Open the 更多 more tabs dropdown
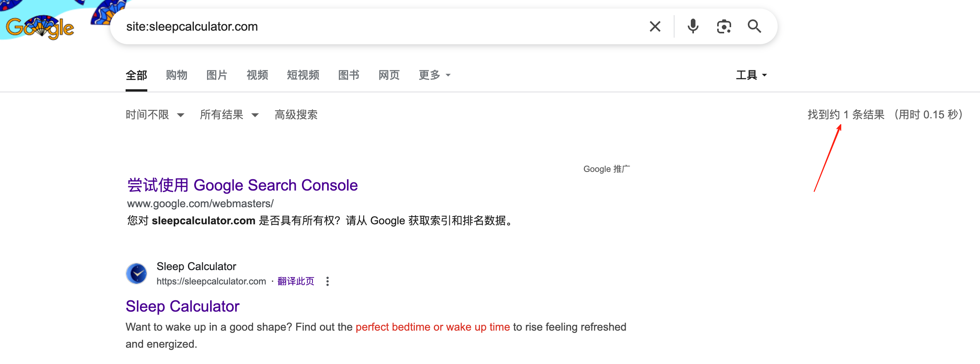The width and height of the screenshot is (980, 364). pyautogui.click(x=435, y=75)
